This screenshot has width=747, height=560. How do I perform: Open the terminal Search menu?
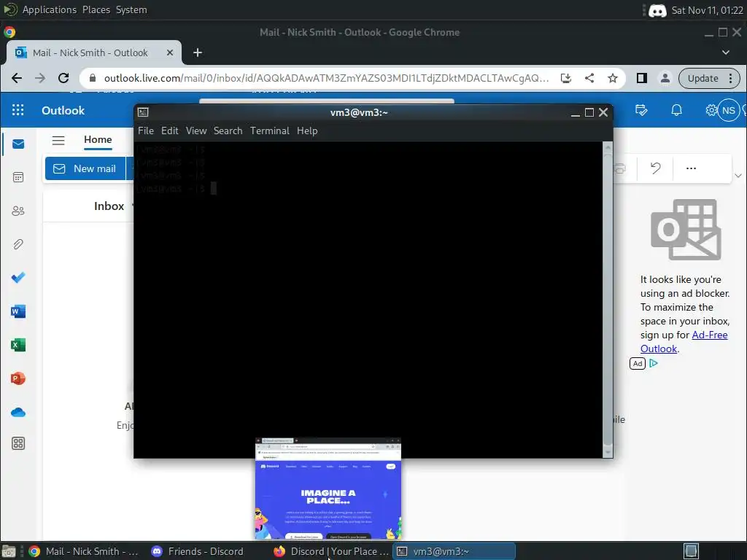point(228,131)
